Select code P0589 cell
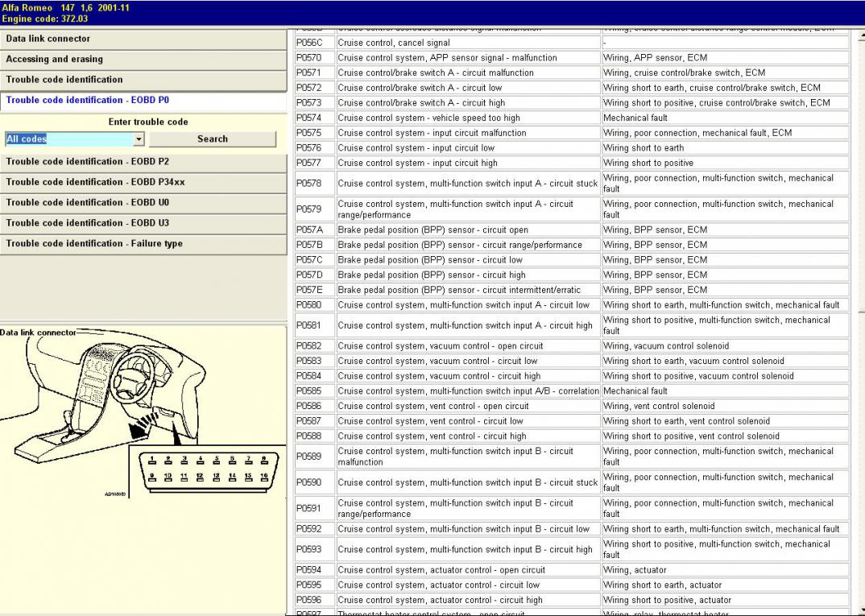 coord(315,456)
